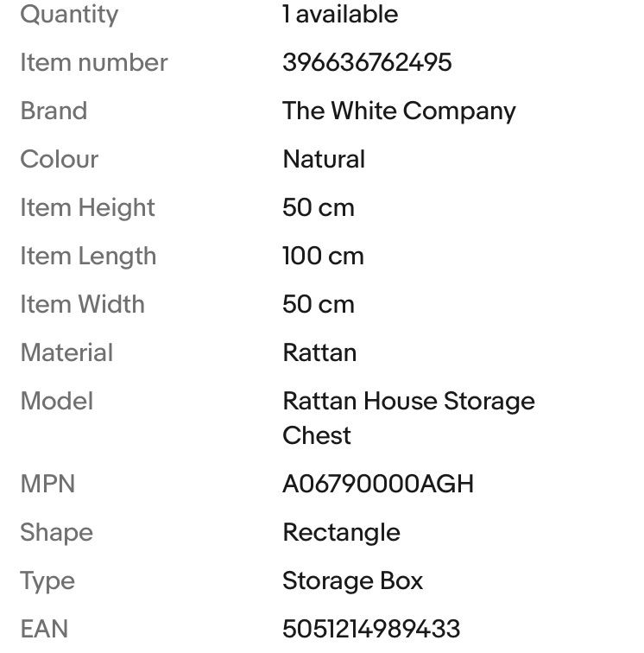Click the item length value 100 cm

[x=323, y=256]
